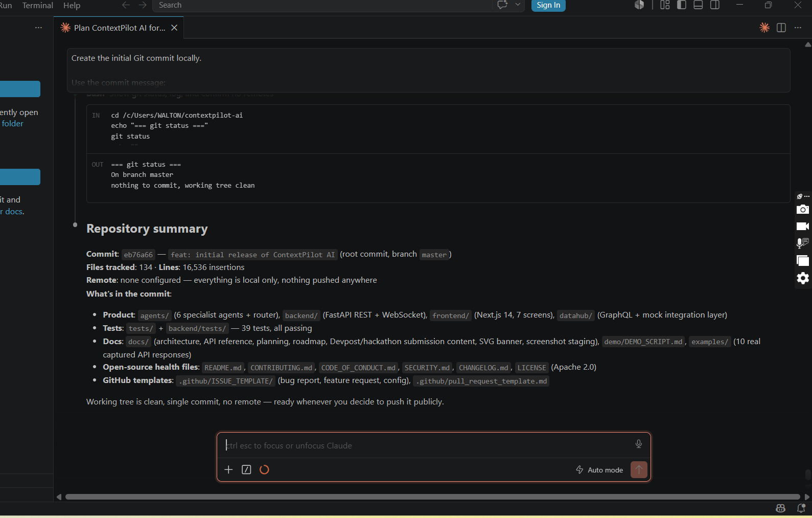
Task: Click the datahub/ code label
Action: (x=576, y=316)
